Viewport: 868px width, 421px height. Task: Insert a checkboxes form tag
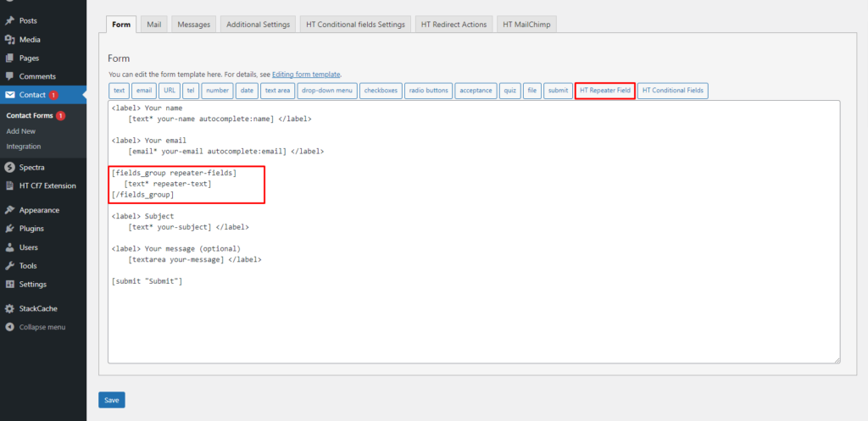pos(380,91)
